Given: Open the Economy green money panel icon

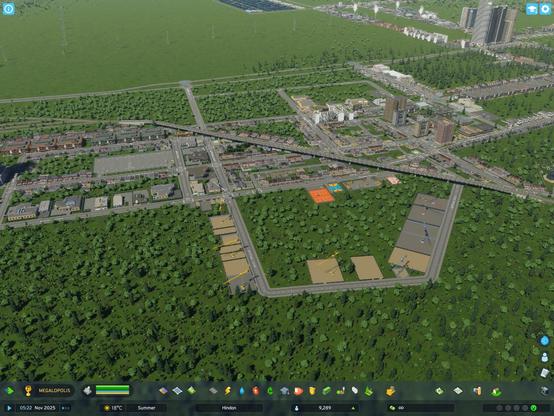Looking at the screenshot, I should (x=439, y=391).
